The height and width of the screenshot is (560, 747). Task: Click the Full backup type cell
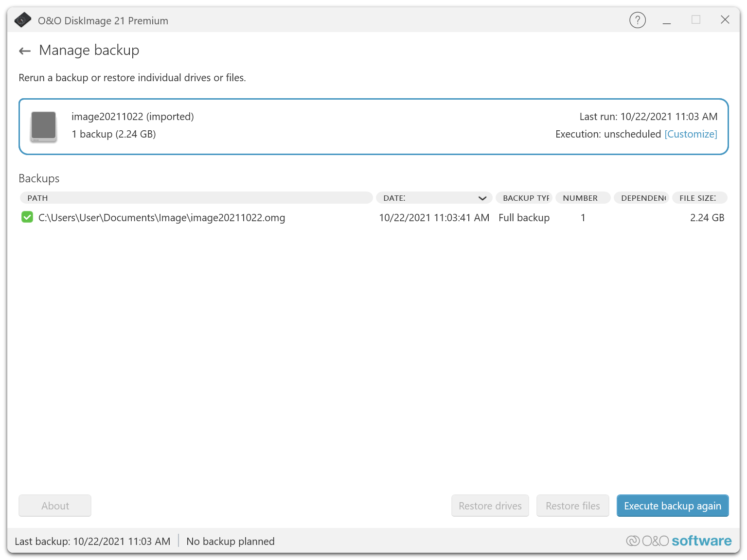click(524, 218)
